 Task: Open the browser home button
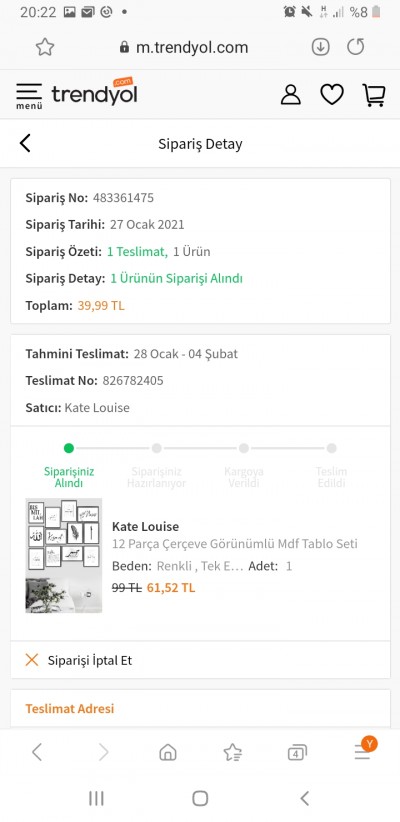167,753
